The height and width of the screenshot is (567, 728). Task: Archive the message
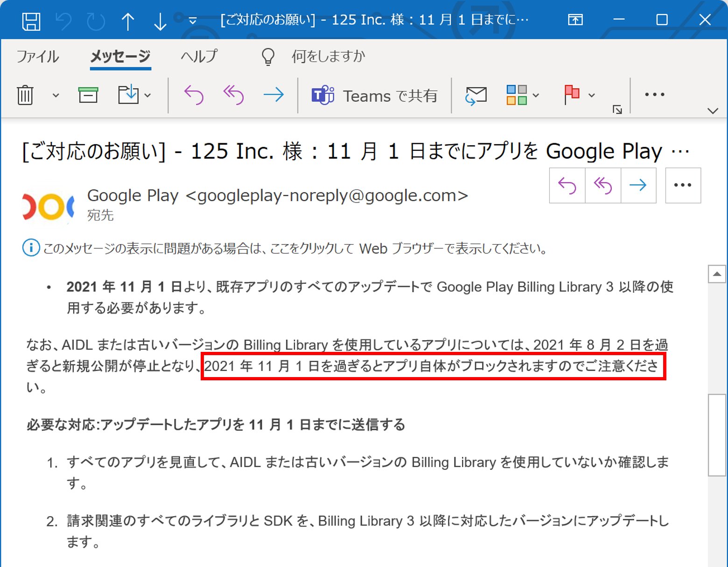coord(88,95)
